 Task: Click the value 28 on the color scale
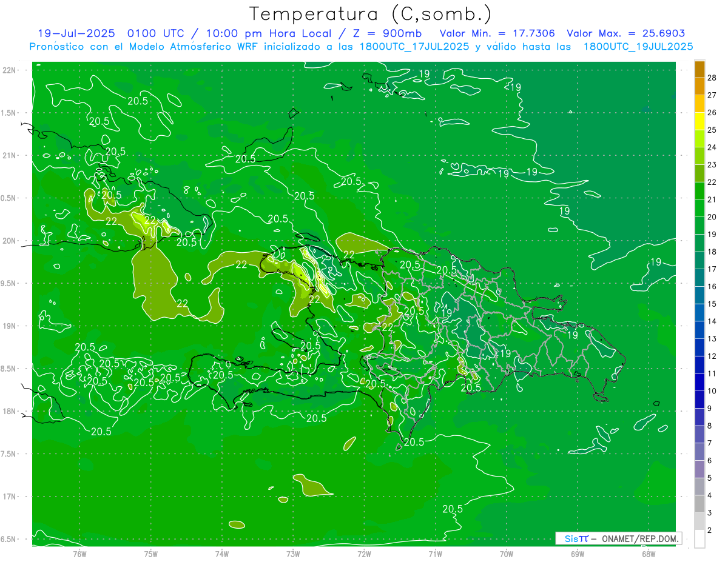point(712,78)
